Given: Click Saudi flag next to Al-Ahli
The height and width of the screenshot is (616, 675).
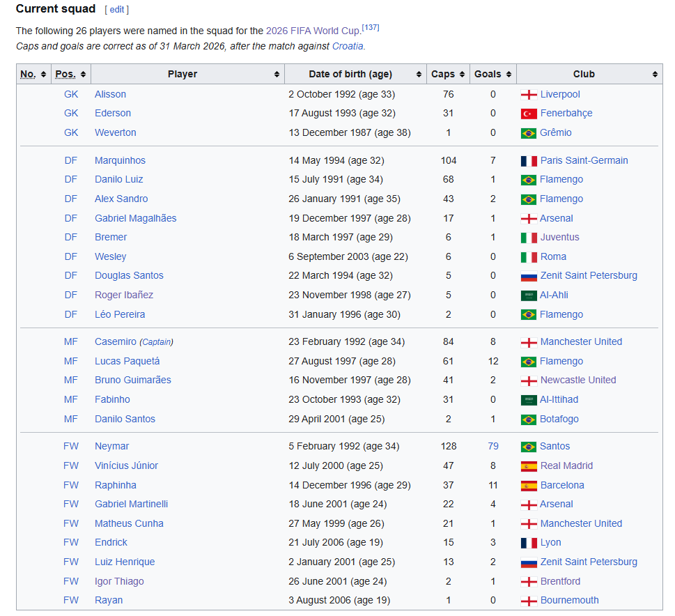Looking at the screenshot, I should (x=529, y=295).
